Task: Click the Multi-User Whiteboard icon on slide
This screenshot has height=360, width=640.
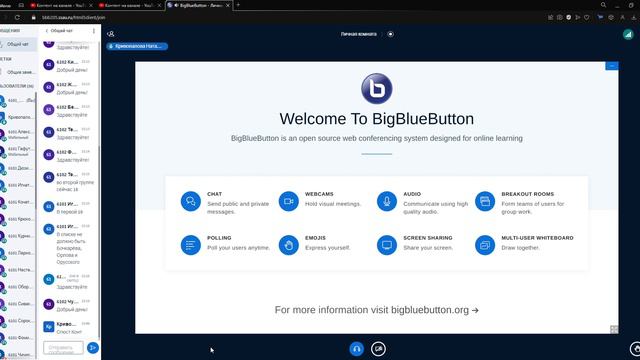Action: pos(485,245)
